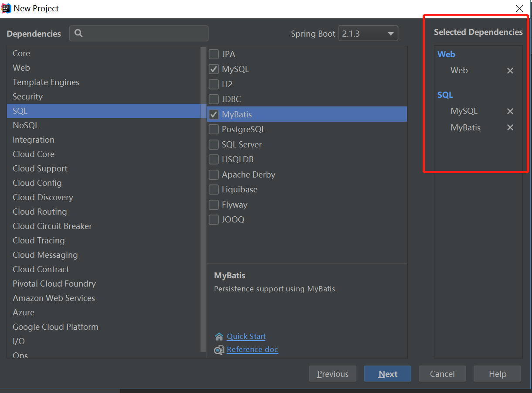This screenshot has height=393, width=532.
Task: Click the Next button
Action: pos(387,374)
